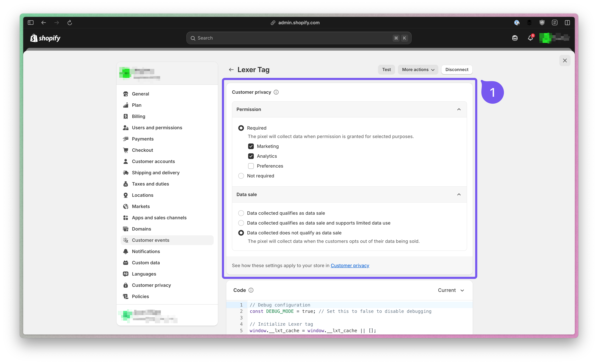The width and height of the screenshot is (598, 364).
Task: Open the More actions dropdown
Action: click(x=418, y=70)
